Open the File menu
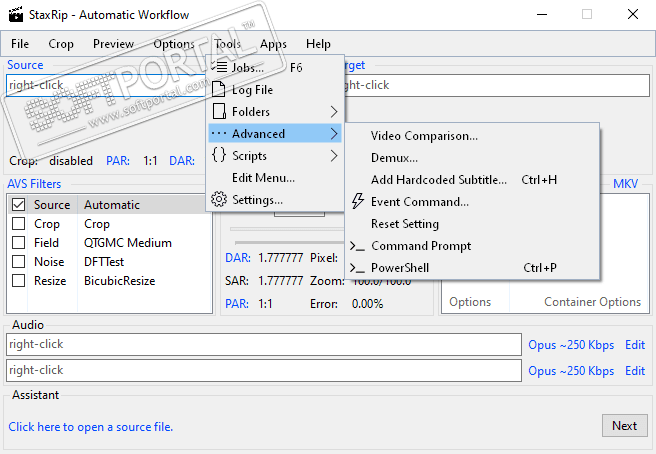Viewport: 656px width, 454px height. point(20,44)
